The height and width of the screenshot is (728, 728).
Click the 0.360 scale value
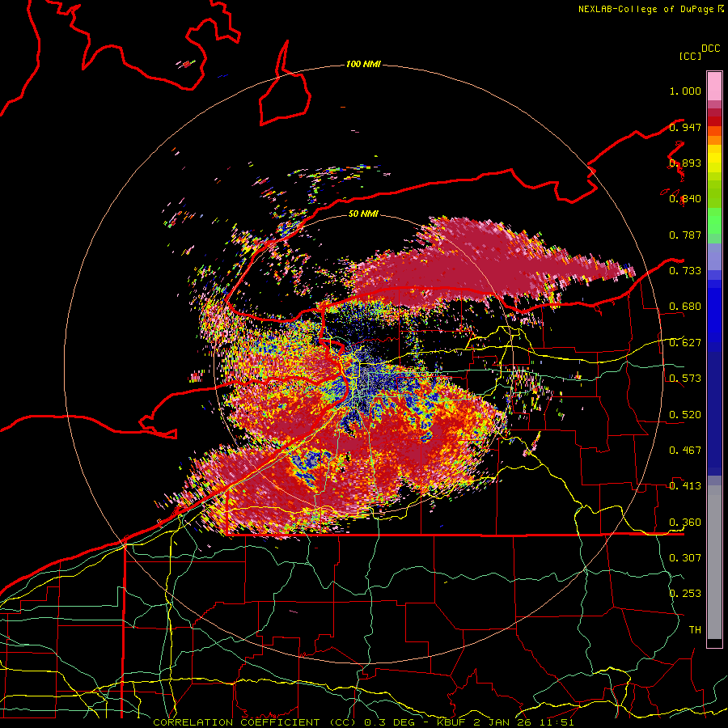(x=685, y=523)
